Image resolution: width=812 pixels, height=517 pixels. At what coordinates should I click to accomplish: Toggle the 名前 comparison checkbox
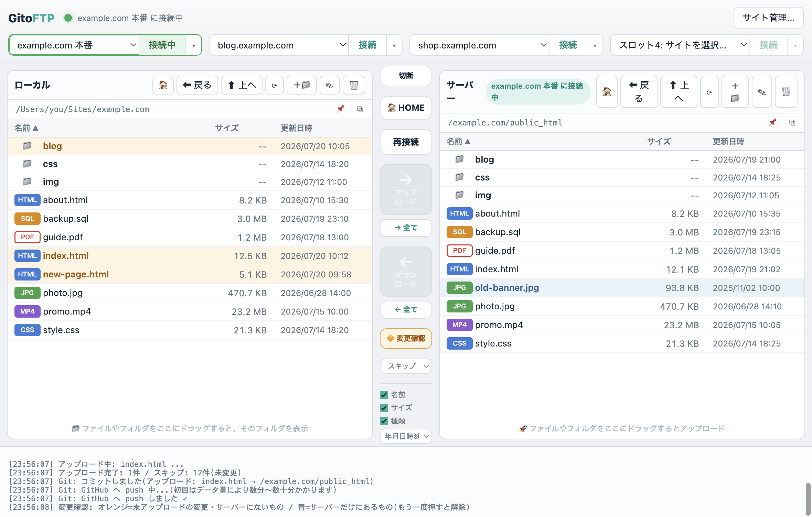(384, 395)
